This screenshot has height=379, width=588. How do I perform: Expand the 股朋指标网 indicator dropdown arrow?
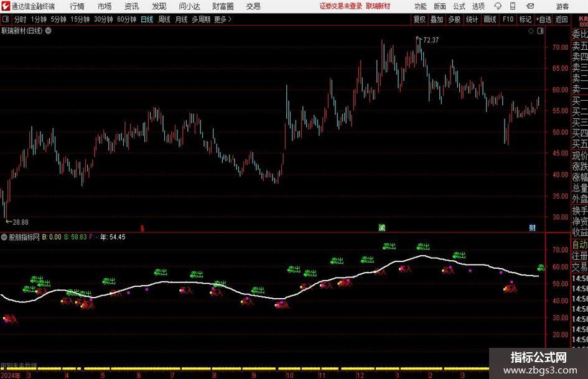click(x=4, y=237)
